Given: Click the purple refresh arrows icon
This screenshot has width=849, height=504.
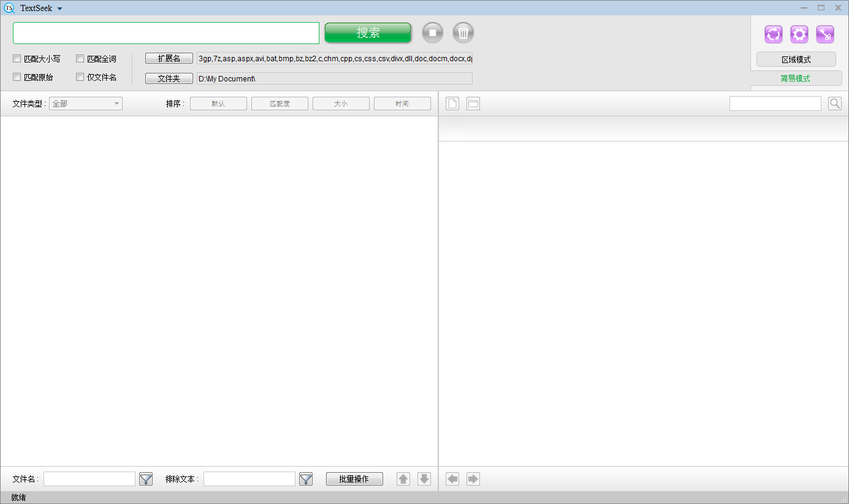Looking at the screenshot, I should click(774, 34).
